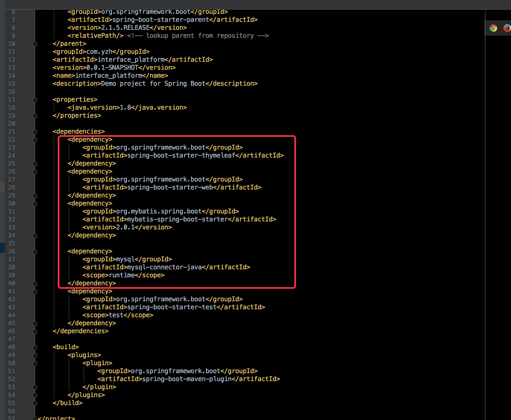The width and height of the screenshot is (511, 420).
Task: Select the mysql groupId text
Action: [125, 259]
